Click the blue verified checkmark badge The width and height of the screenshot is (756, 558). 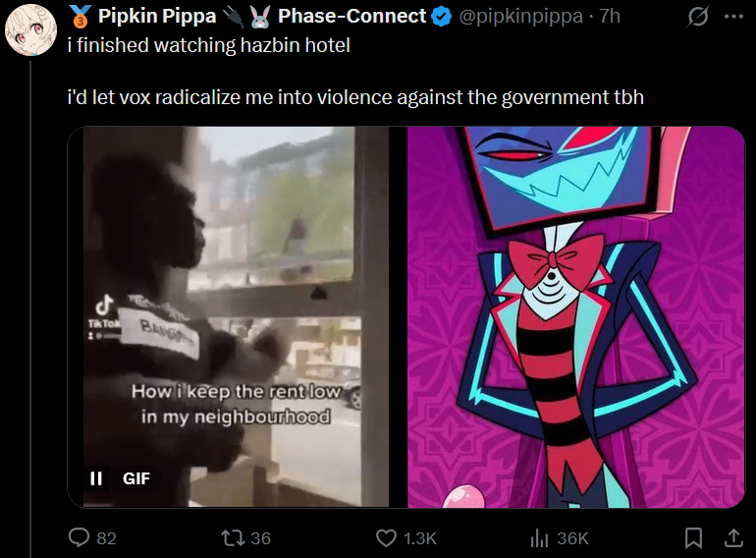tap(441, 17)
